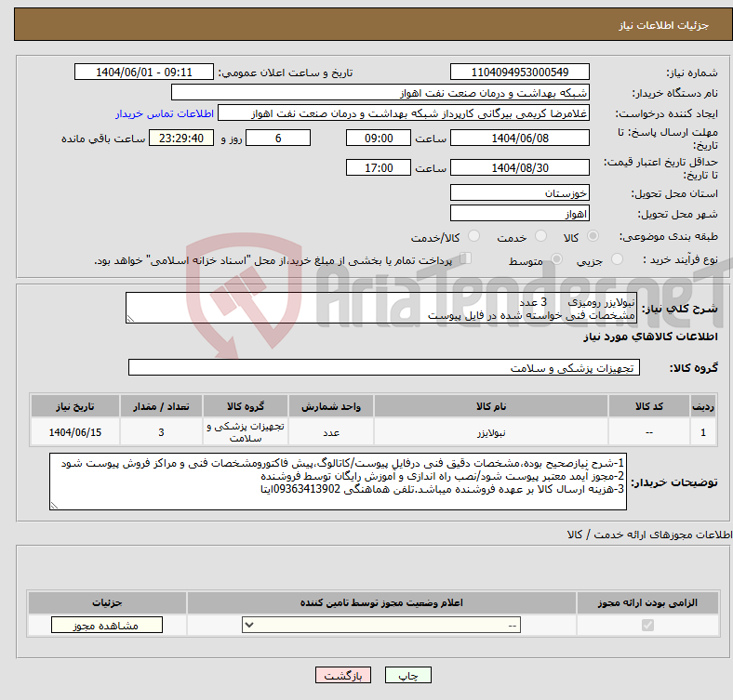Viewport: 733px width, 700px height.
Task: Click the بازگشت back button
Action: coord(343,675)
